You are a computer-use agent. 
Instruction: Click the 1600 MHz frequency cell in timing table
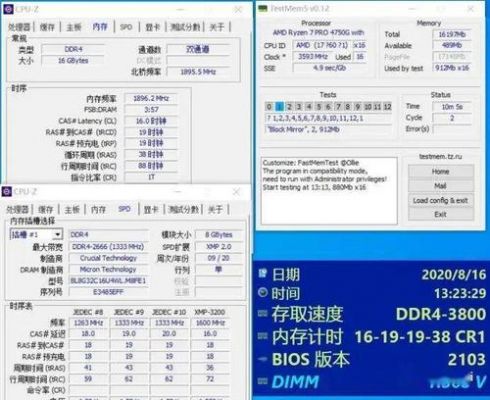(x=210, y=323)
